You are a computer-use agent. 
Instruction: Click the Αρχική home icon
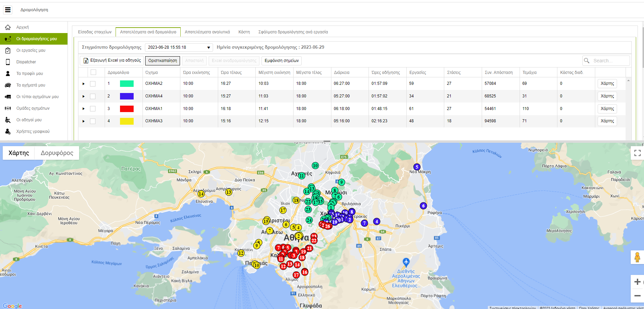(x=8, y=27)
